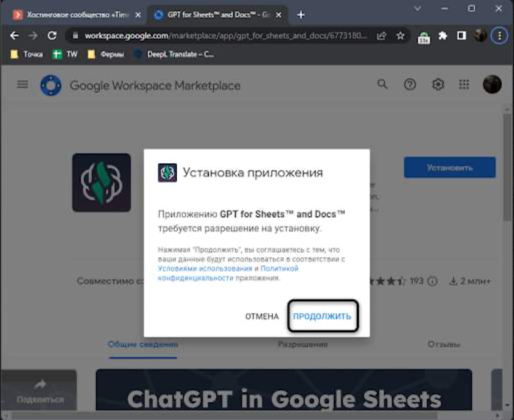Click ОТМЕНА to cancel installation
Image resolution: width=514 pixels, height=420 pixels.
[x=262, y=316]
